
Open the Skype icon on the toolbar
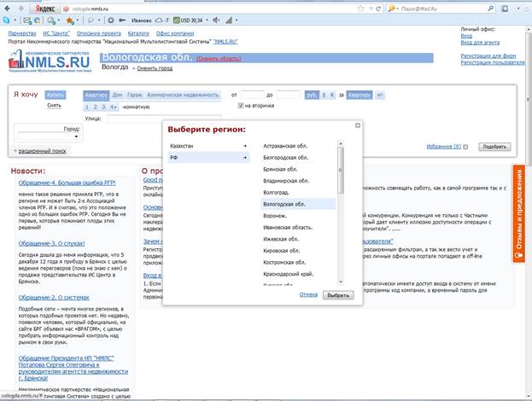[x=6, y=20]
